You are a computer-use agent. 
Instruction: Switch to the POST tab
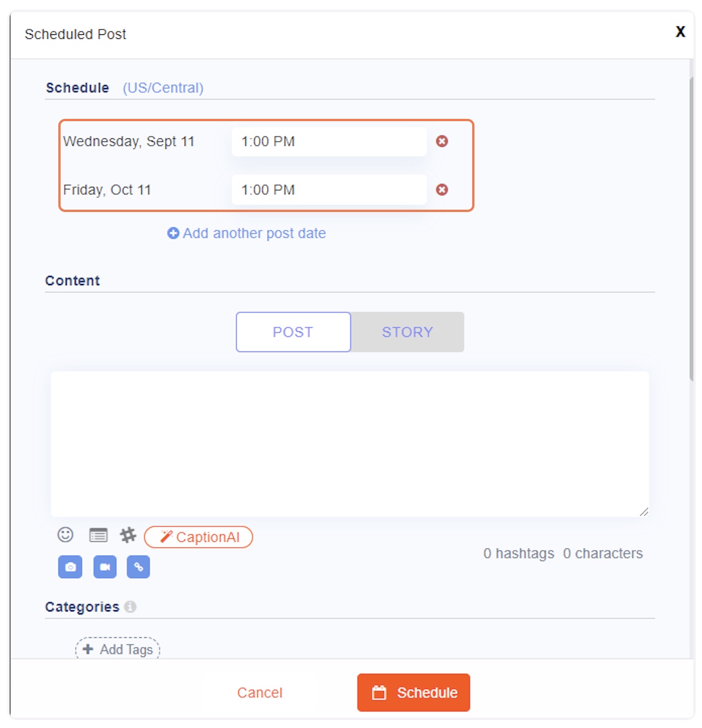(x=293, y=332)
